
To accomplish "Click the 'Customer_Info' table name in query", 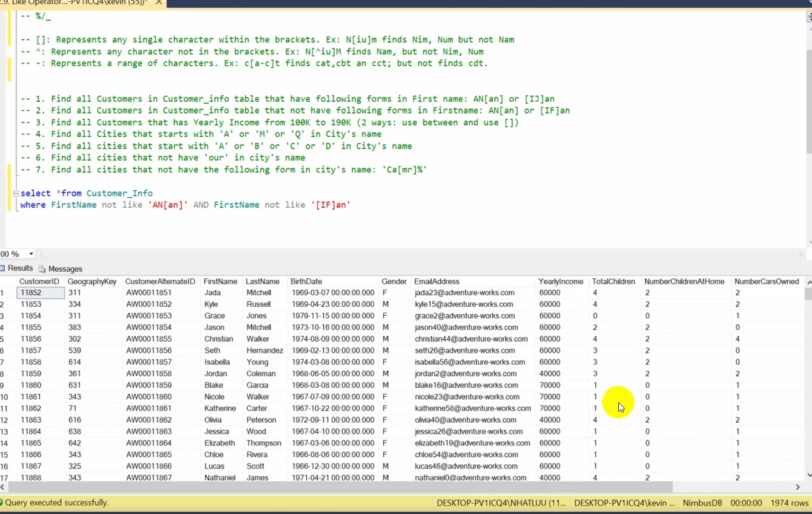I will [x=120, y=194].
